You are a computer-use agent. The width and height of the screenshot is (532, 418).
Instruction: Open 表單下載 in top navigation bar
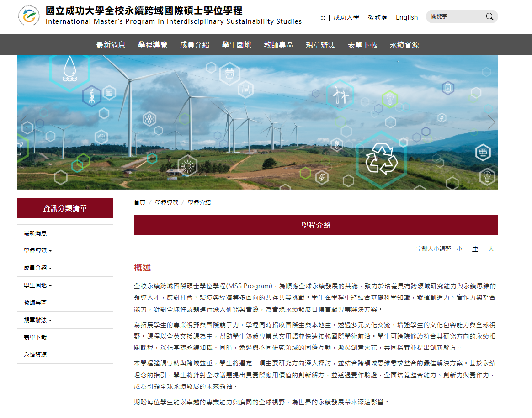tap(362, 45)
